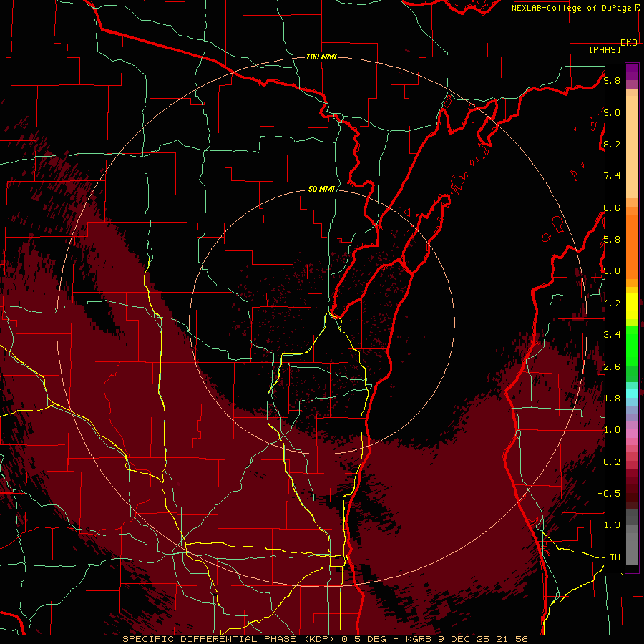Pick the orange band on the color scale
This screenshot has width=644, height=644.
point(632,247)
